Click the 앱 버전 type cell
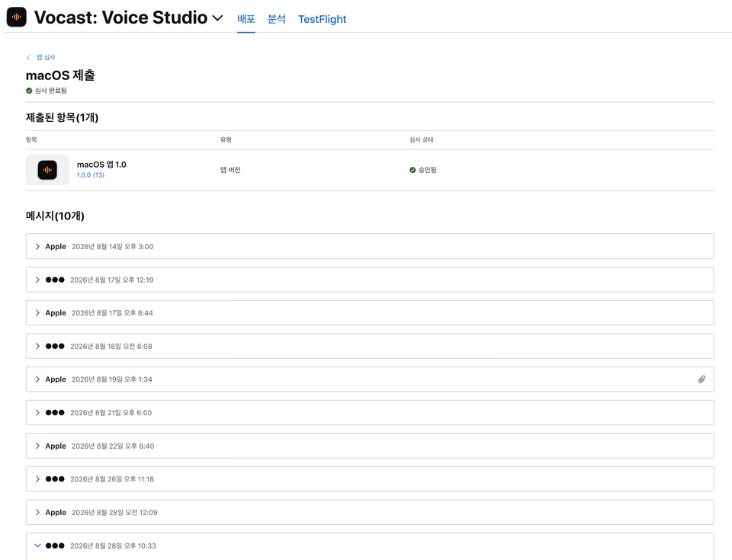The height and width of the screenshot is (560, 732). [x=230, y=170]
